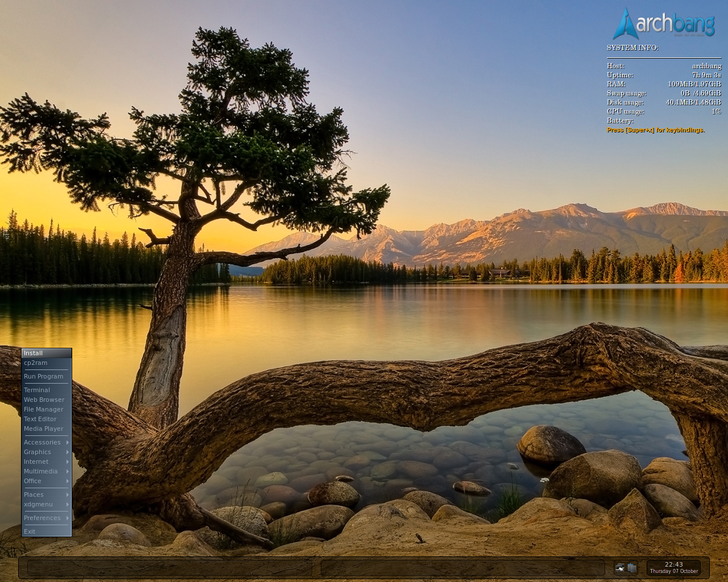Launch Terminal from the menu
Image resolution: width=728 pixels, height=582 pixels.
pos(47,390)
